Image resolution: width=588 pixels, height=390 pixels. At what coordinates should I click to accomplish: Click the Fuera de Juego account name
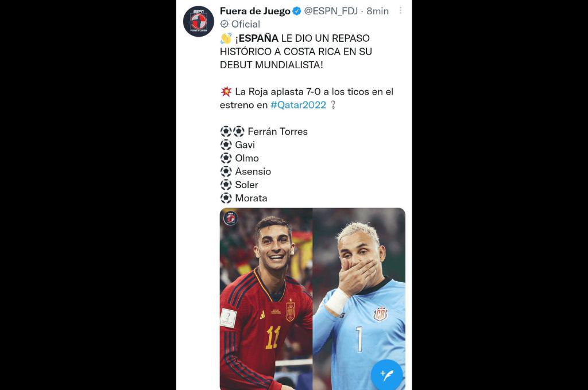(x=255, y=11)
